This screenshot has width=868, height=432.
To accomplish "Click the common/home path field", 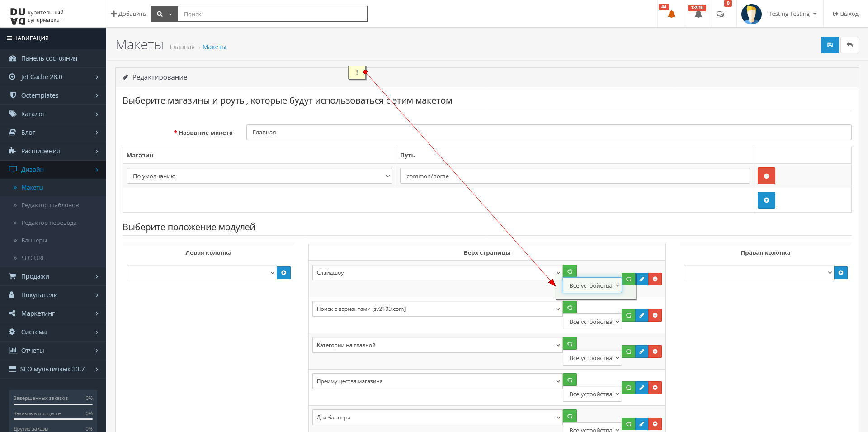I will [575, 176].
